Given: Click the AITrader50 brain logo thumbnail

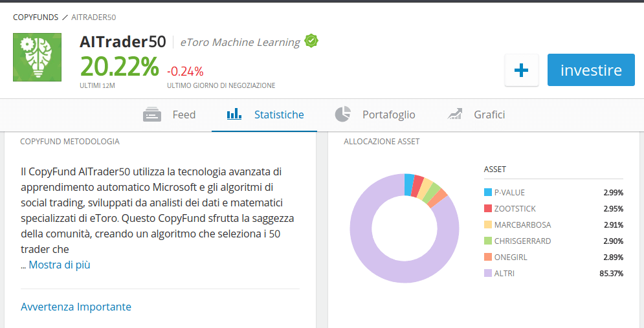Looking at the screenshot, I should click(38, 57).
